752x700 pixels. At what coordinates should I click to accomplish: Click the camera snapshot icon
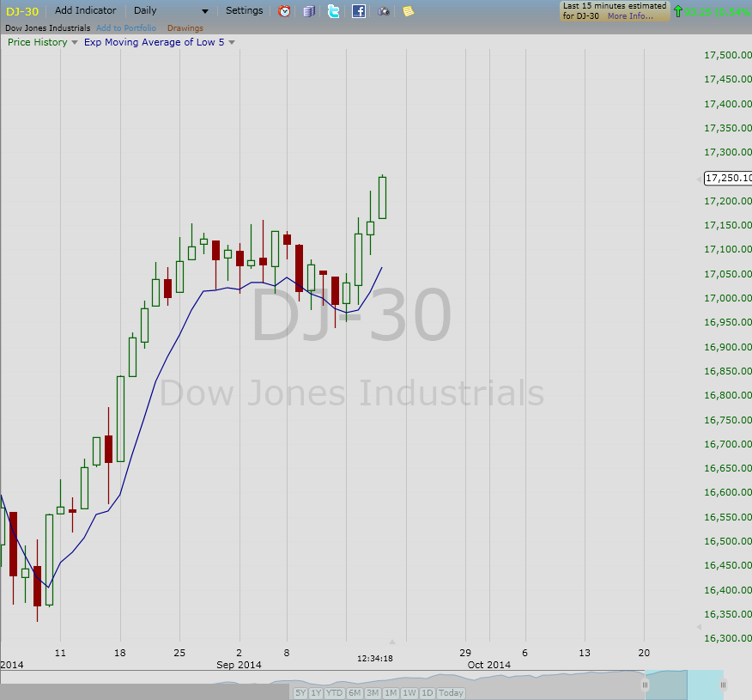[383, 11]
